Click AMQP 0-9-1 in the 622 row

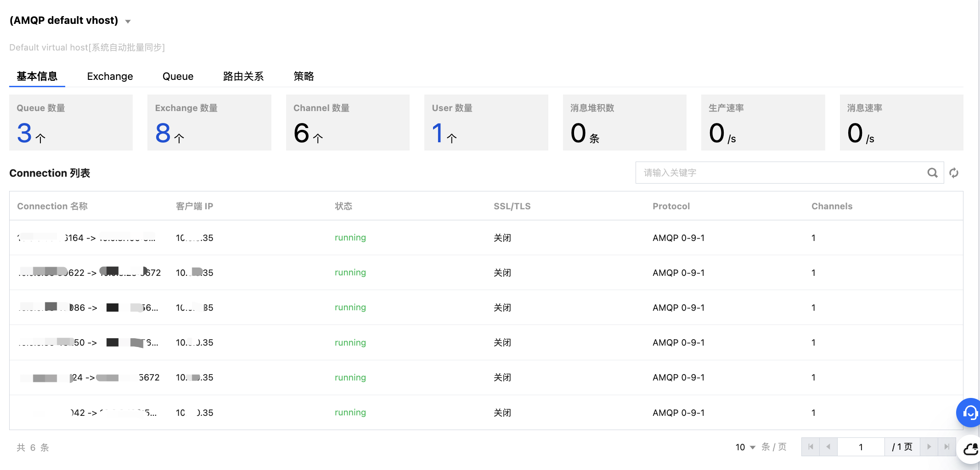[x=678, y=273]
